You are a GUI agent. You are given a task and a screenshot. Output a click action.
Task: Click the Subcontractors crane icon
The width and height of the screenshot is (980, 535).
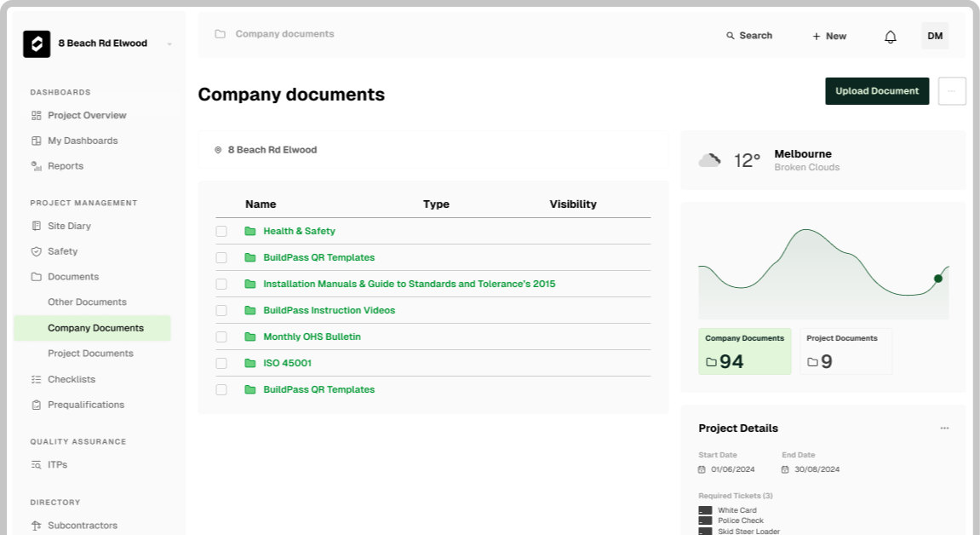tap(37, 525)
